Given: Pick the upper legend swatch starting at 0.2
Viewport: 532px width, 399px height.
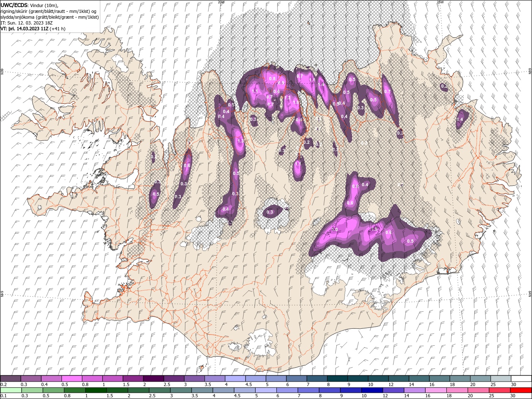Looking at the screenshot, I should click(x=10, y=379).
